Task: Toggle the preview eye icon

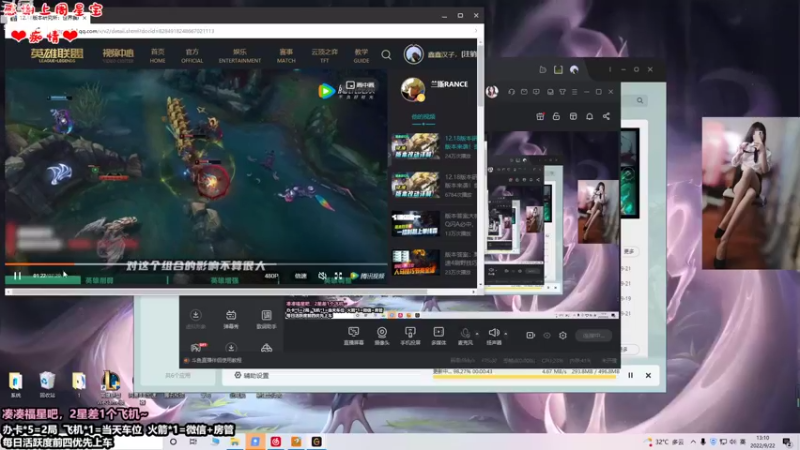Action: (546, 335)
